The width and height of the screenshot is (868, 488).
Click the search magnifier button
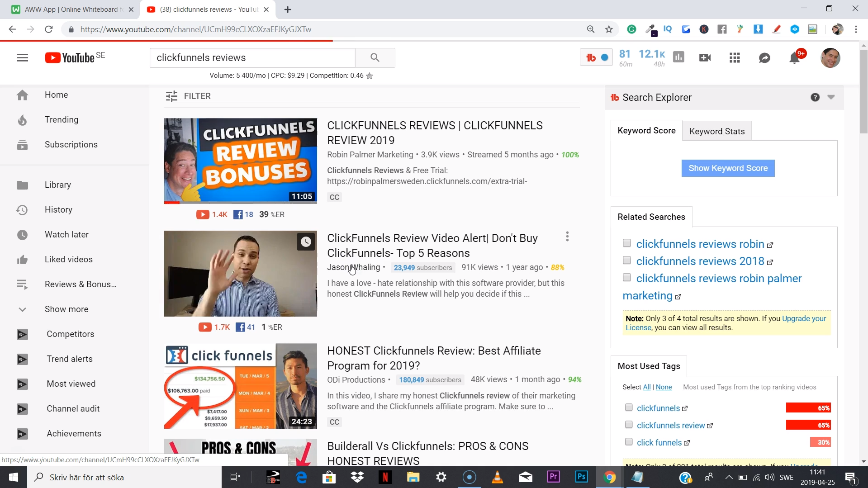[375, 58]
